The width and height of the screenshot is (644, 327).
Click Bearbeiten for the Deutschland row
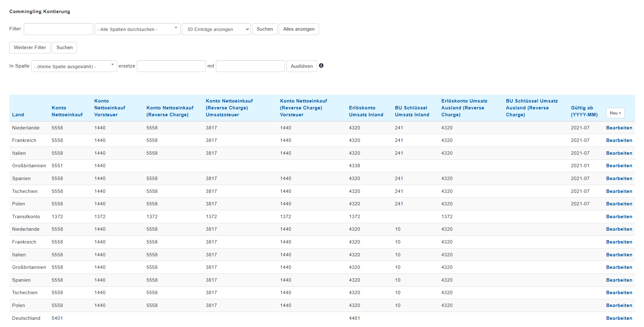coord(619,318)
